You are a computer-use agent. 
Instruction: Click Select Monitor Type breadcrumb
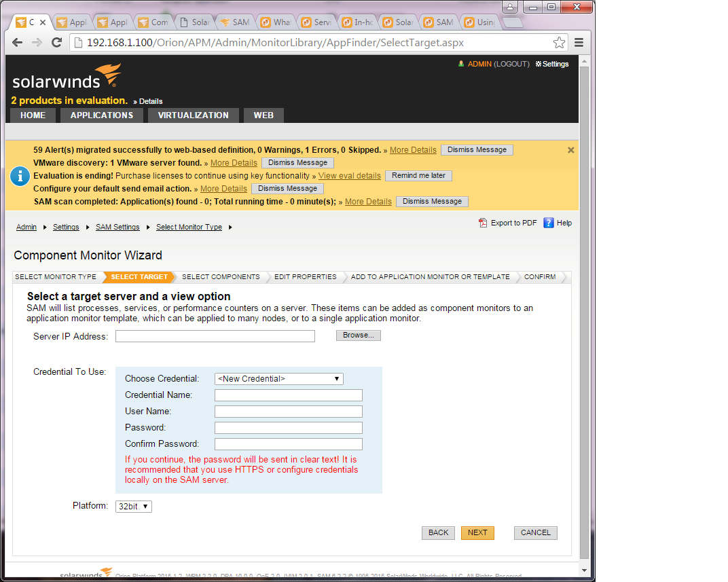pos(189,227)
